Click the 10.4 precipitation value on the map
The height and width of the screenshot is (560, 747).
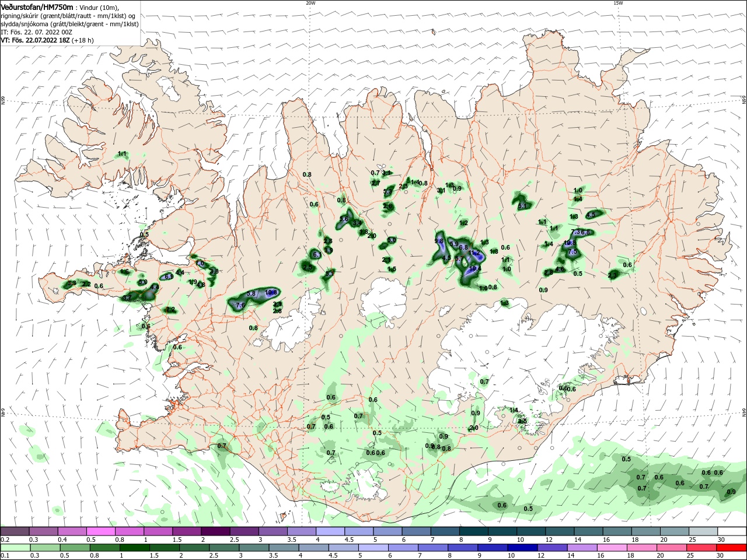coord(476,269)
